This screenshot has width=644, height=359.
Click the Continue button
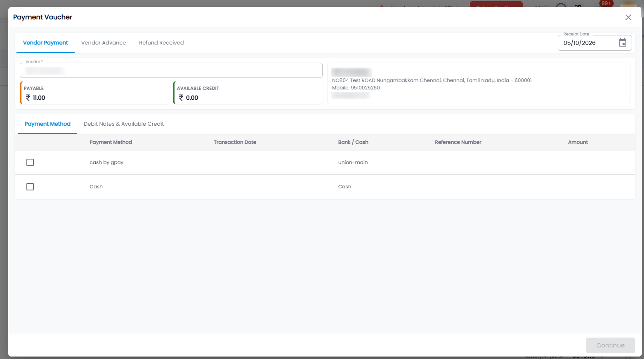click(610, 345)
